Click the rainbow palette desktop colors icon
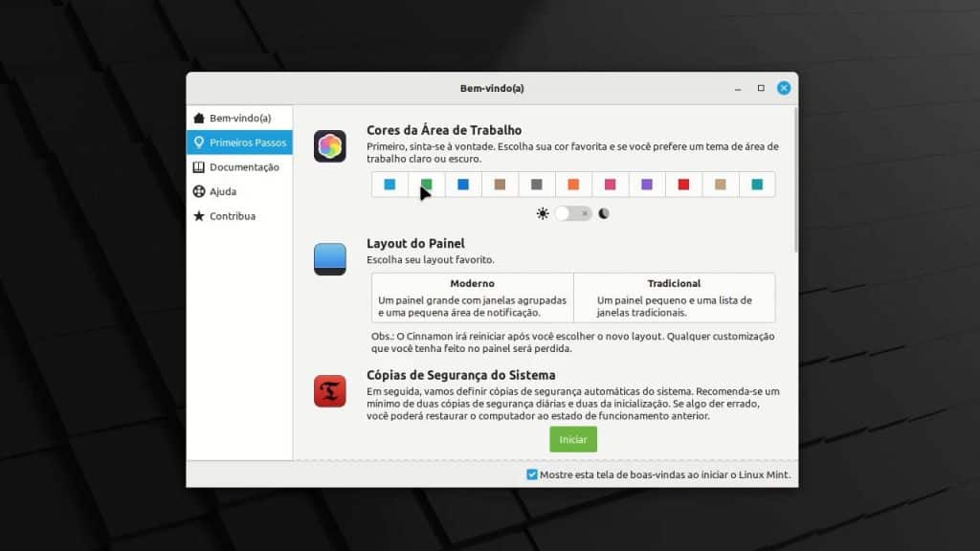The width and height of the screenshot is (980, 551). [329, 143]
